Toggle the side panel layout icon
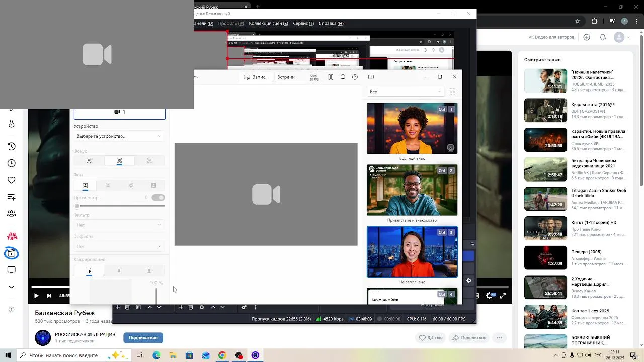The image size is (644, 362). [x=371, y=77]
